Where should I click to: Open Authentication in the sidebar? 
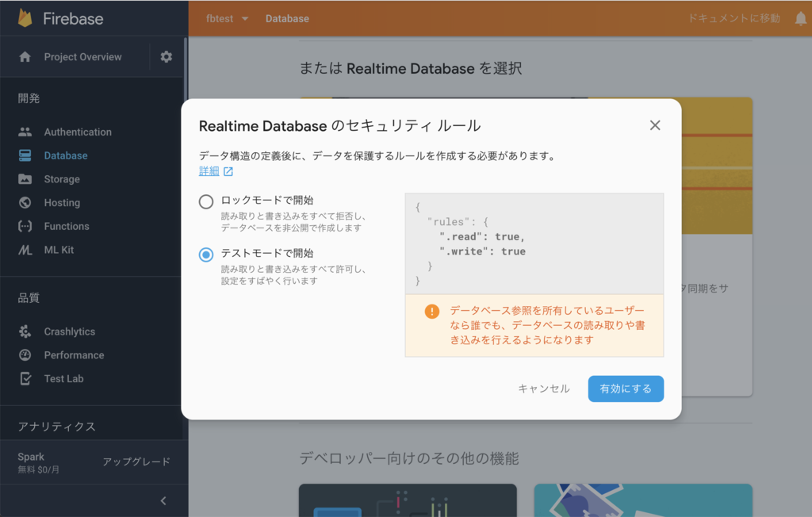click(x=78, y=132)
